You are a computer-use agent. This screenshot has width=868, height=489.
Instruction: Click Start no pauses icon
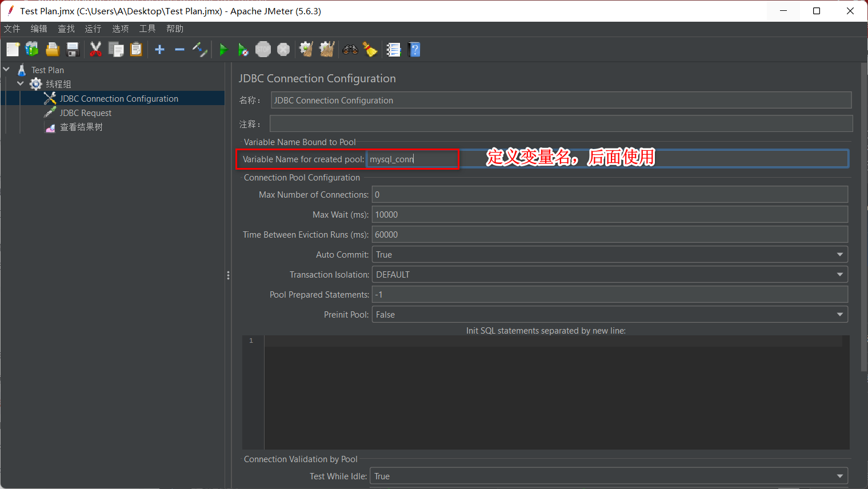243,50
